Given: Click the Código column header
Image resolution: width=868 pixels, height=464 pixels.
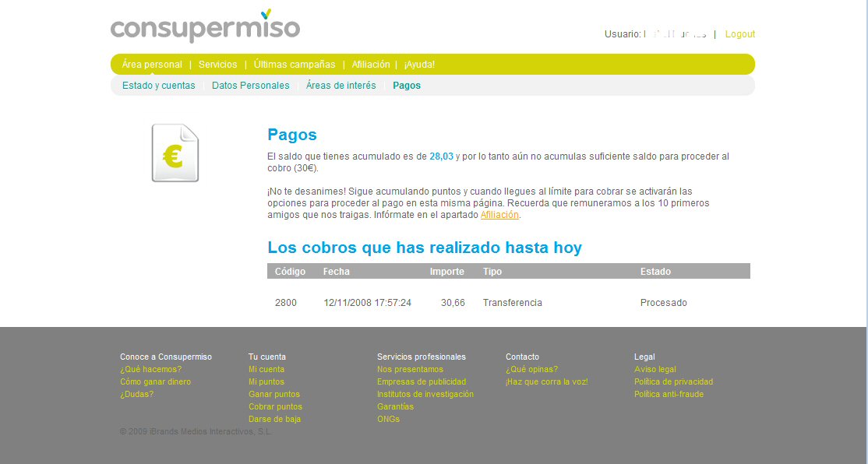Looking at the screenshot, I should coord(290,272).
